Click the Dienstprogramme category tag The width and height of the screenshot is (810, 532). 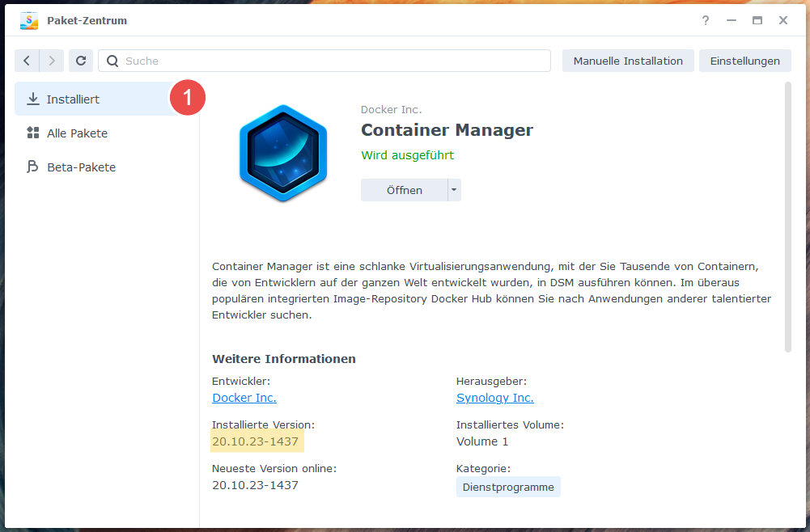(508, 487)
